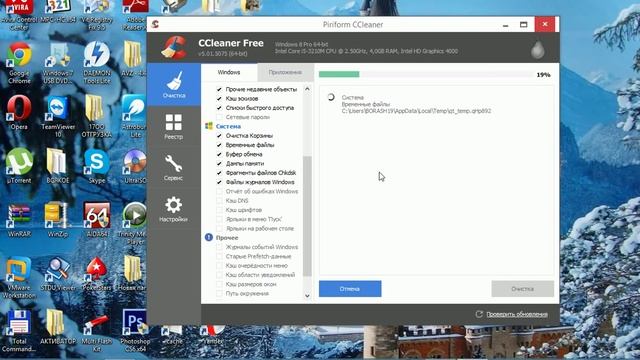This screenshot has height=360, width=640.
Task: Open the Настройки (Options) gear section
Action: [174, 209]
